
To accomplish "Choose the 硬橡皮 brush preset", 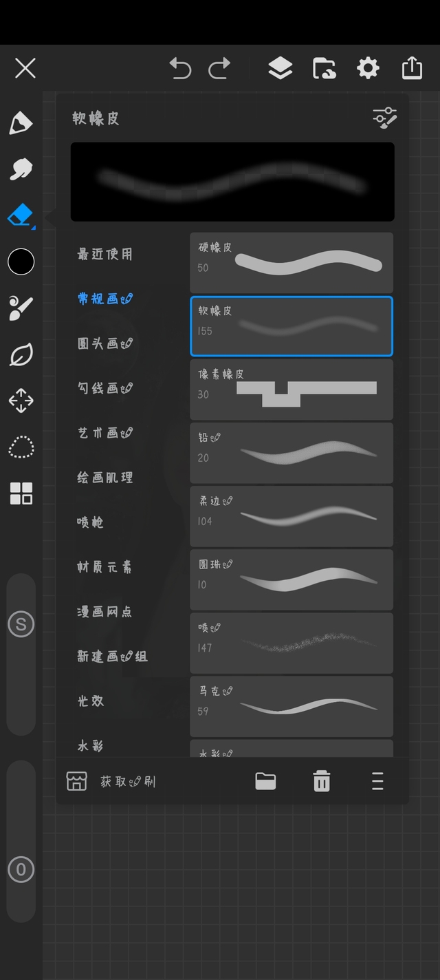I will [291, 262].
